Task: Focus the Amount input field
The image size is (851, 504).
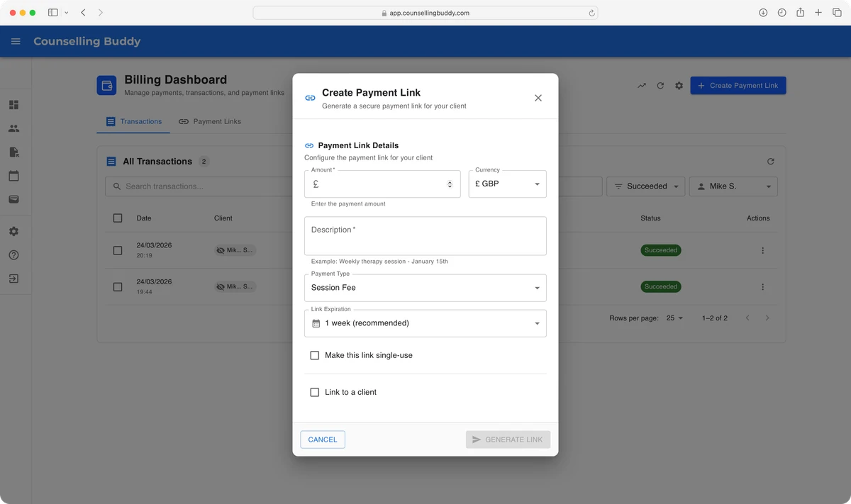Action: (382, 184)
